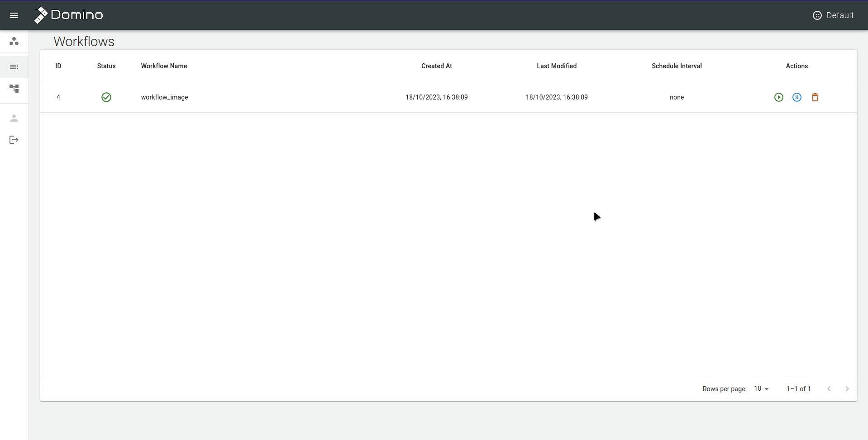The height and width of the screenshot is (440, 868).
Task: Open the workspaces sidebar icon
Action: (14, 42)
